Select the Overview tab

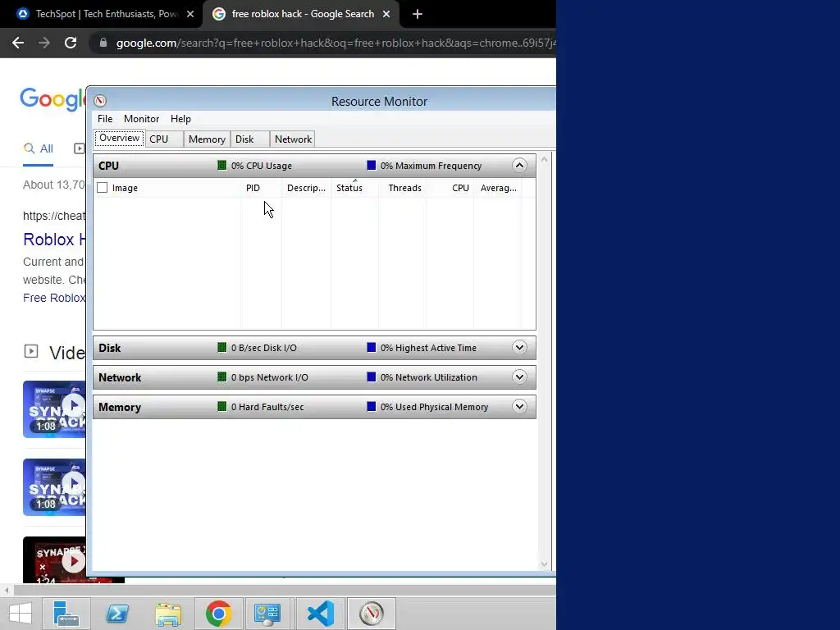120,138
